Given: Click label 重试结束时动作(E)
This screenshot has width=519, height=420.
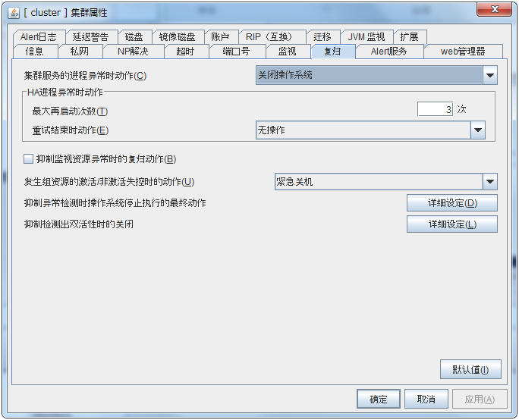Looking at the screenshot, I should 70,130.
